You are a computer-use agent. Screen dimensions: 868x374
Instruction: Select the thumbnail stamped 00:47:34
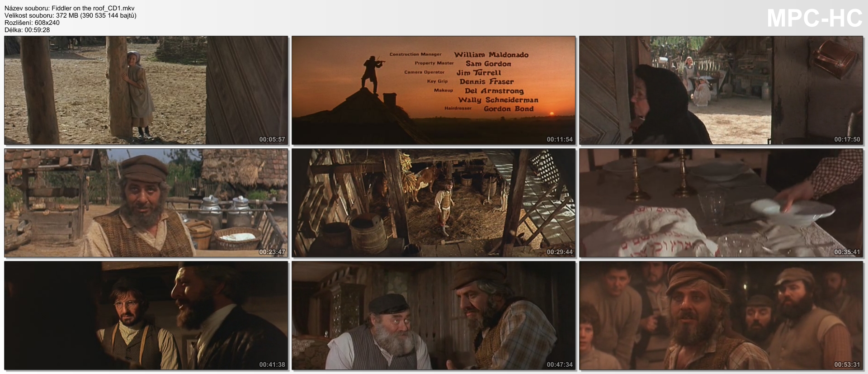click(433, 315)
